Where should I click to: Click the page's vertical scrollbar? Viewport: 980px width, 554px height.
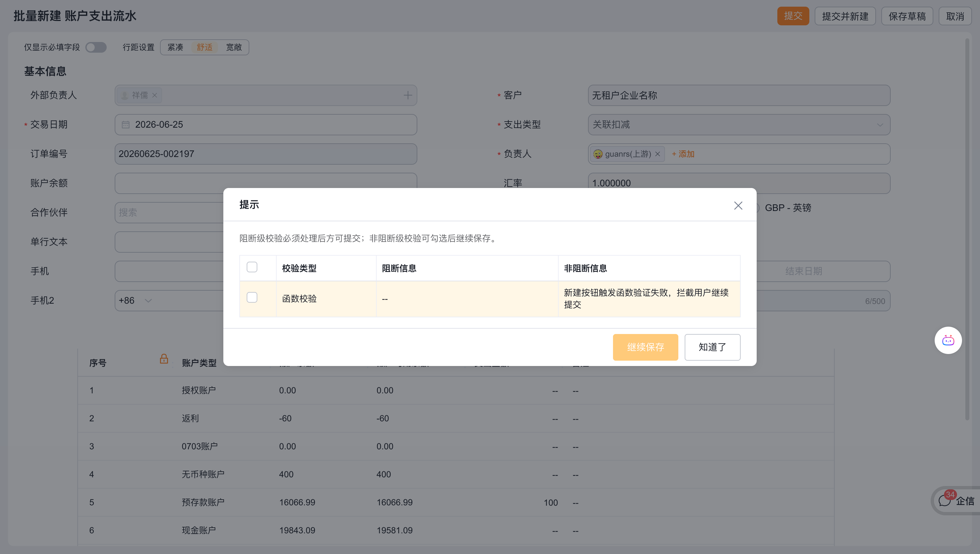point(967,228)
